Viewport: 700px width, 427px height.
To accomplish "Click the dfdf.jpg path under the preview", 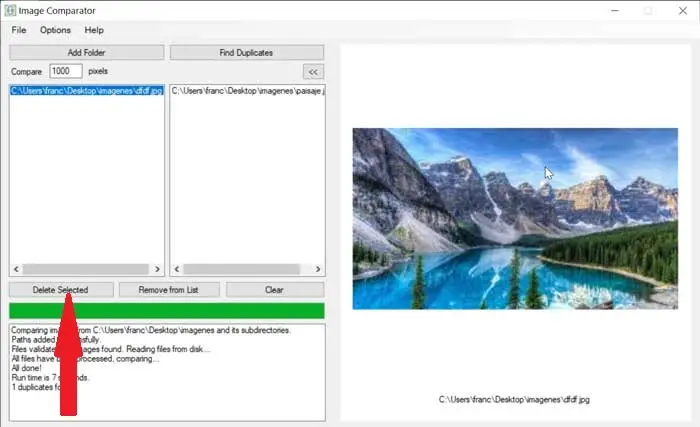I will 514,399.
